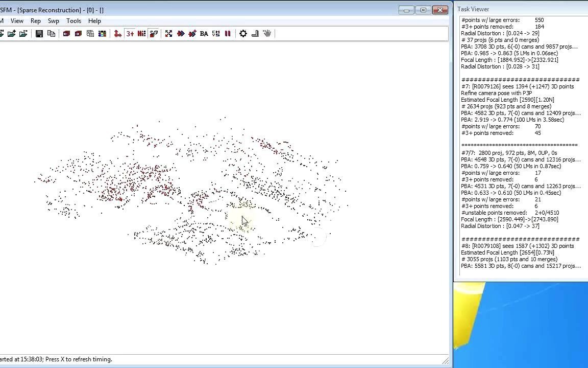Open the Tools menu
Screen dimensions: 588x368
(x=73, y=21)
